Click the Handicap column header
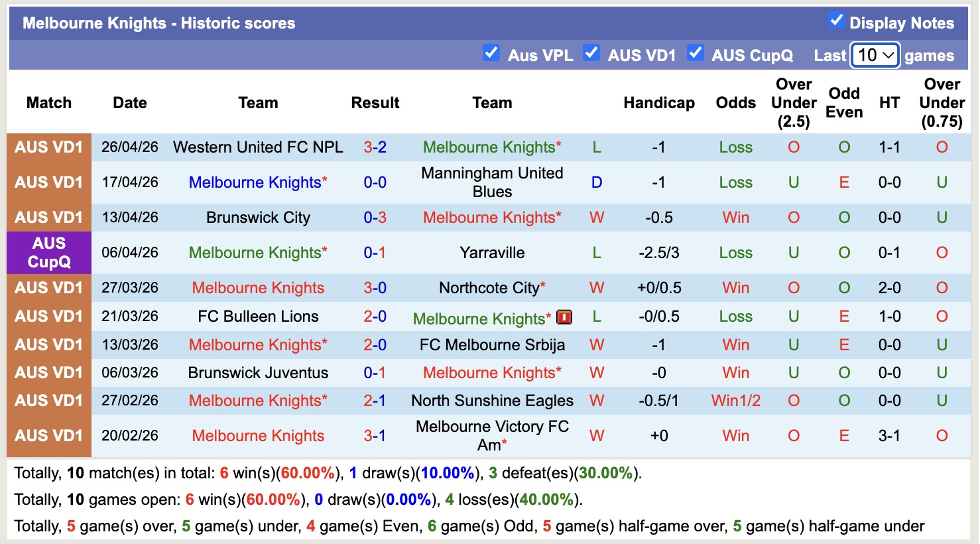980x544 pixels. pyautogui.click(x=658, y=103)
